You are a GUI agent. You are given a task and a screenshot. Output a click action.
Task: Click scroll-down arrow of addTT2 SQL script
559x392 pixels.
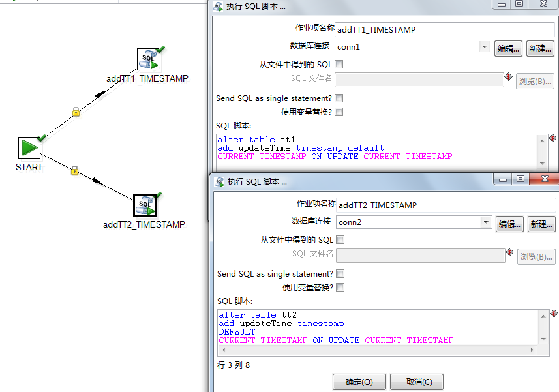click(x=543, y=339)
